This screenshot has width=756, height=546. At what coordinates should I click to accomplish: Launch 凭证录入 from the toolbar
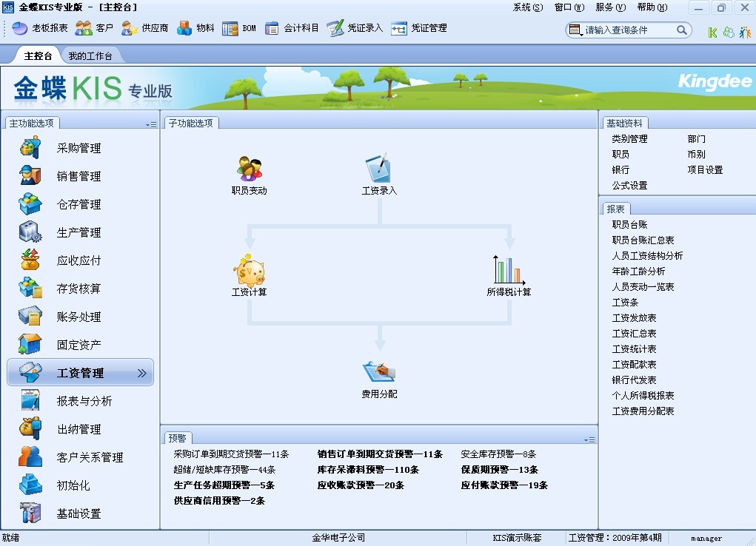point(355,28)
